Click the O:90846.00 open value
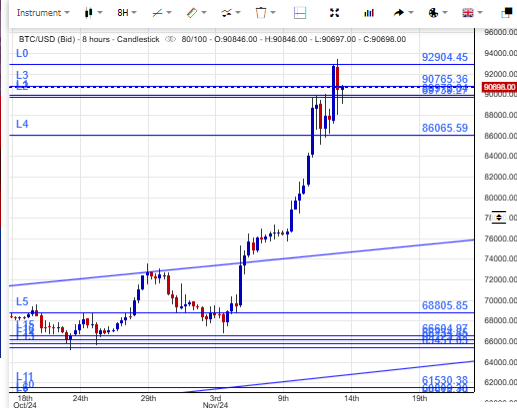The image size is (517, 408). [x=236, y=39]
